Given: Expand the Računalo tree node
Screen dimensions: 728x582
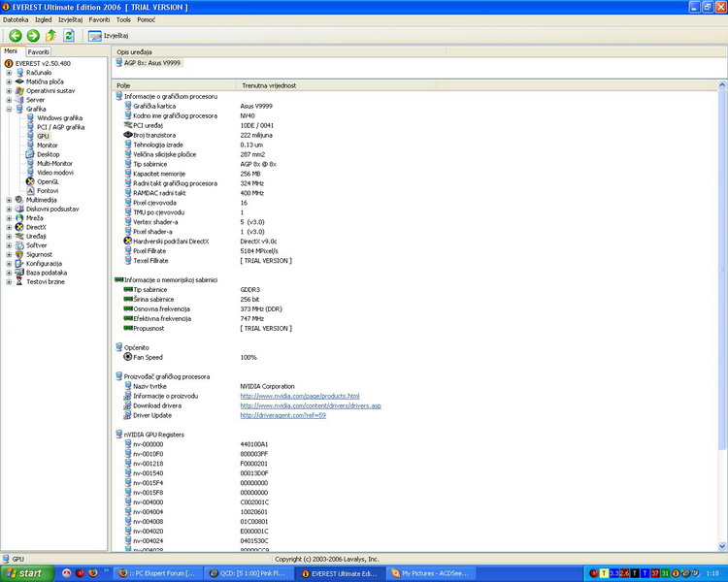Looking at the screenshot, I should click(x=9, y=73).
